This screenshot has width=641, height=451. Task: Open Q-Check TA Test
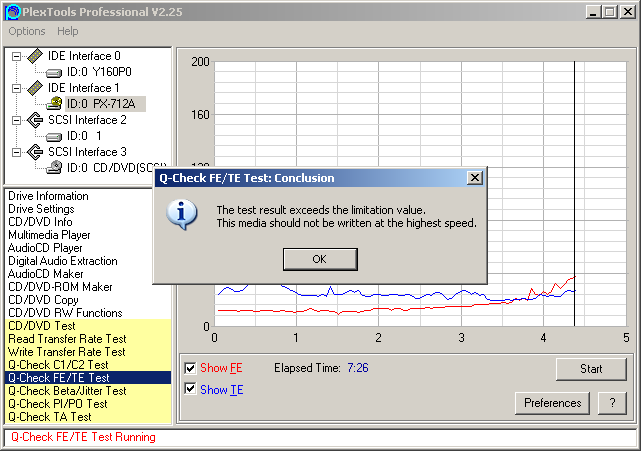[x=88, y=417]
